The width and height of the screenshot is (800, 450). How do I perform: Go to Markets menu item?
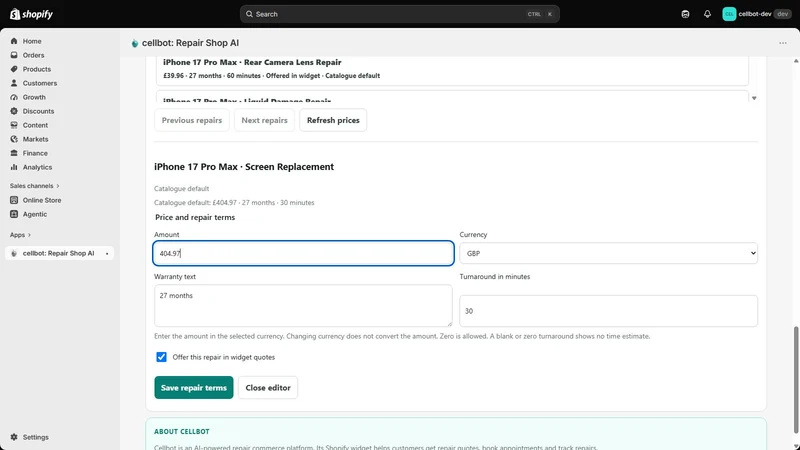[35, 139]
